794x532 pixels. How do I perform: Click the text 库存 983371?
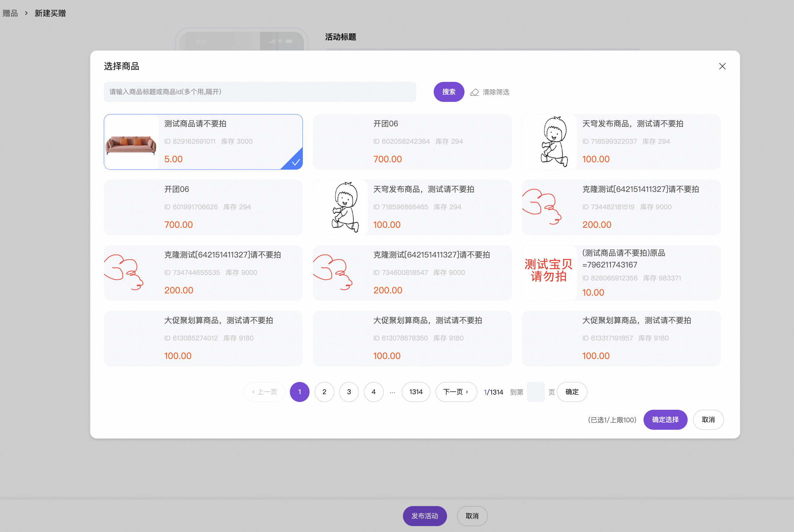point(662,278)
